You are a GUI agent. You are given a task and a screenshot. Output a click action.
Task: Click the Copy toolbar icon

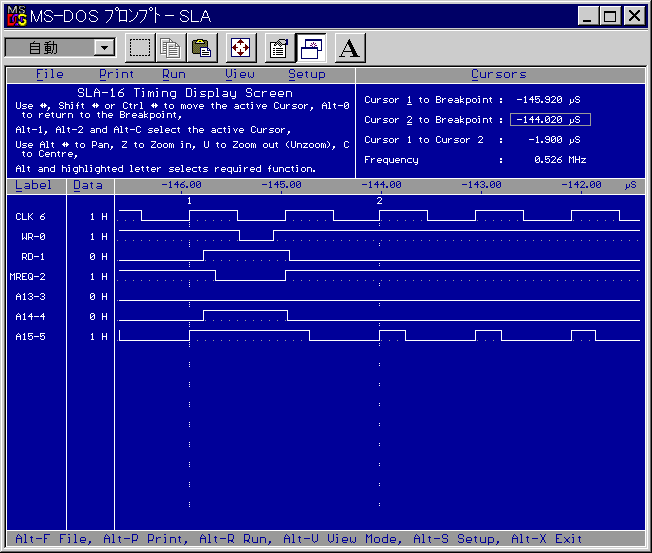pos(171,47)
